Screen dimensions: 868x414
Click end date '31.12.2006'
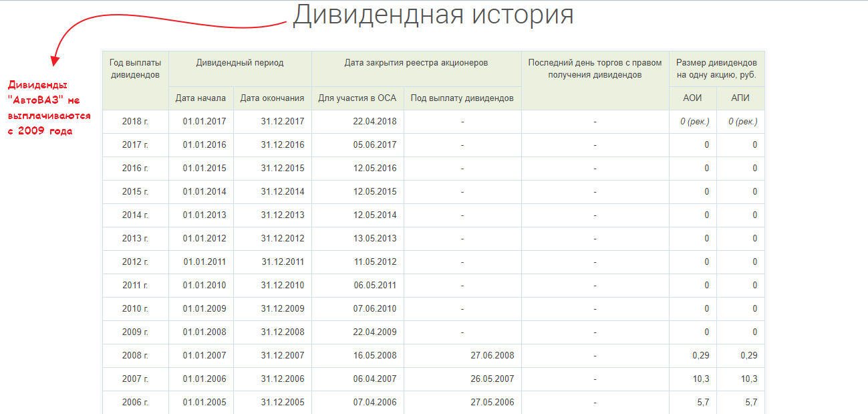point(283,379)
